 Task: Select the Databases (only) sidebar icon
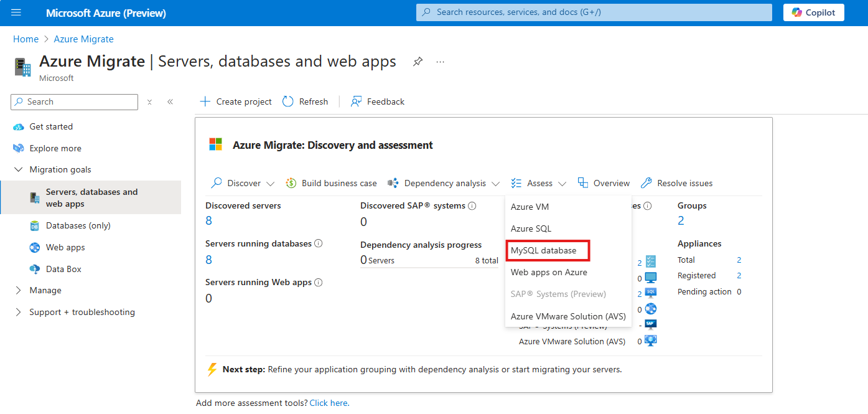(x=35, y=225)
